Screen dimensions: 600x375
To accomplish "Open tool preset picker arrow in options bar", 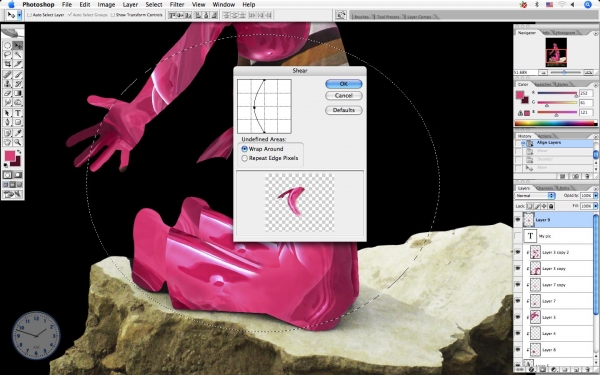I will (19, 15).
